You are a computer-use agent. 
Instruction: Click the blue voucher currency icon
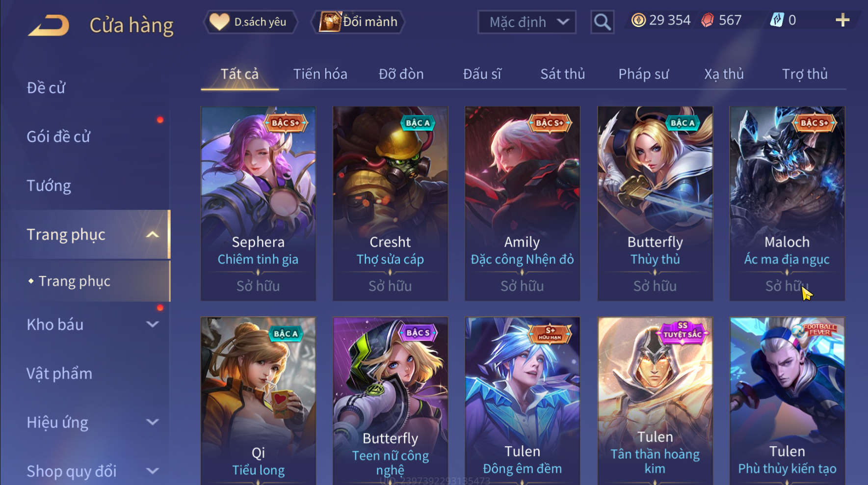777,20
